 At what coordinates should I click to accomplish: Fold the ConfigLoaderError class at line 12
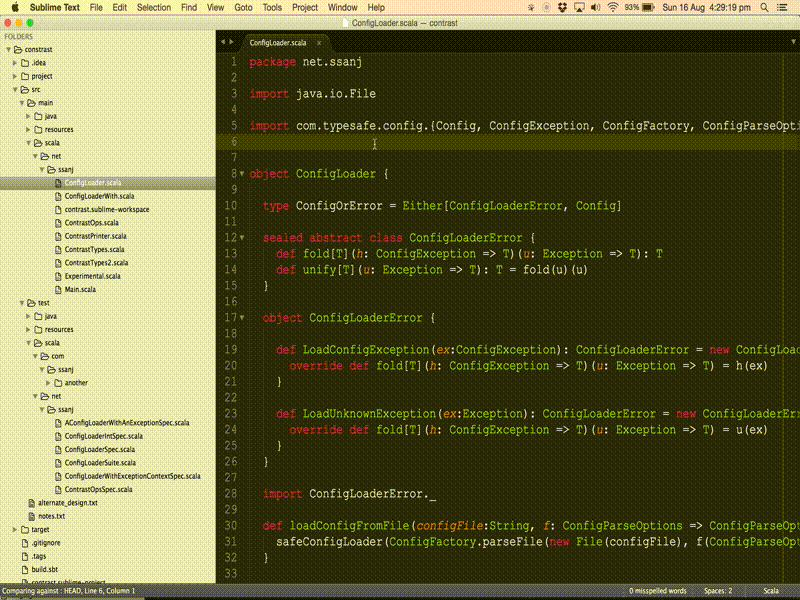tap(242, 238)
